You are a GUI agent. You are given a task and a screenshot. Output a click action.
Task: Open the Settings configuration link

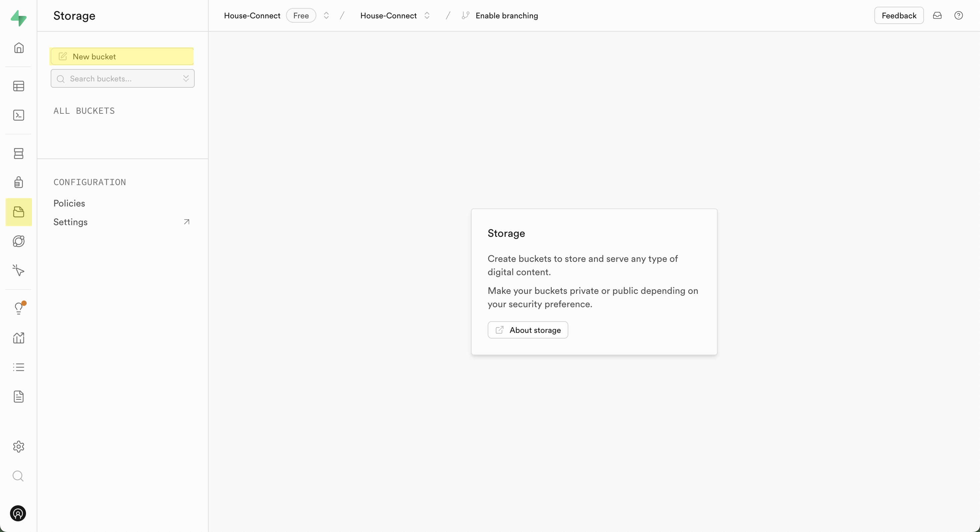pyautogui.click(x=71, y=222)
